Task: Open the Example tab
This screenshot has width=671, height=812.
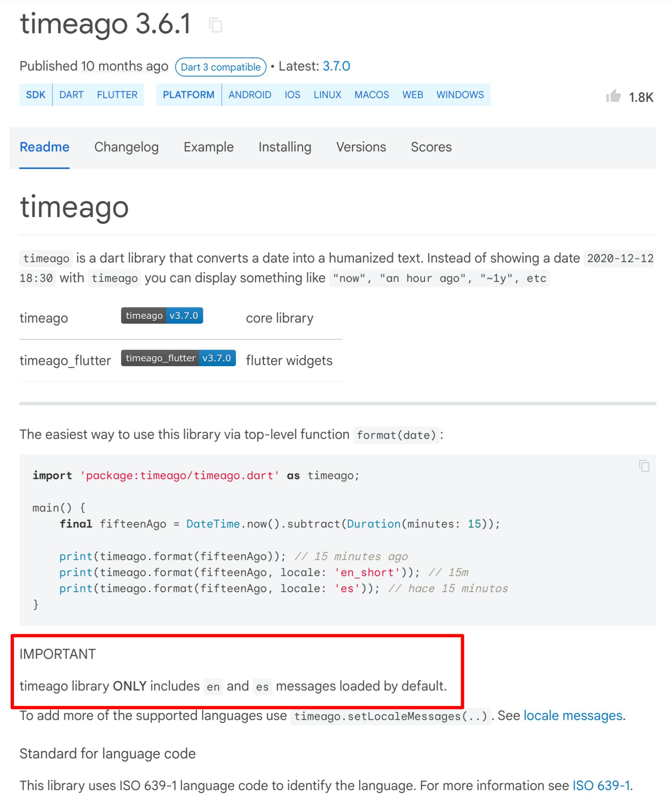Action: pyautogui.click(x=209, y=147)
